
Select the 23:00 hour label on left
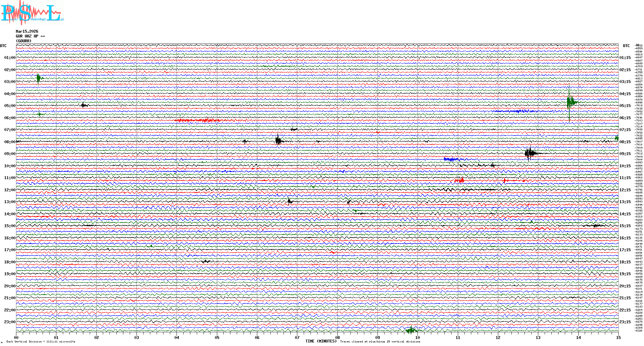(x=10, y=322)
